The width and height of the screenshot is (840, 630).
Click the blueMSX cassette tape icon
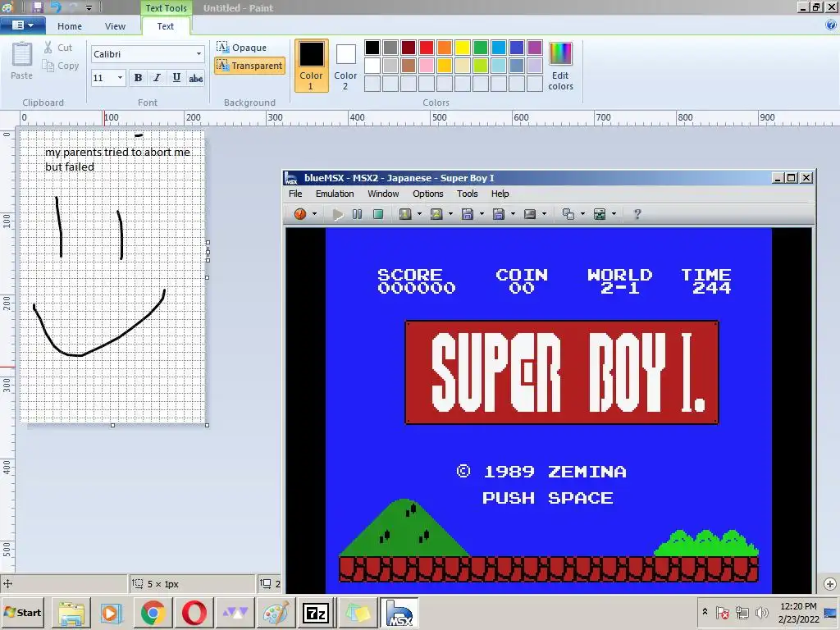530,214
